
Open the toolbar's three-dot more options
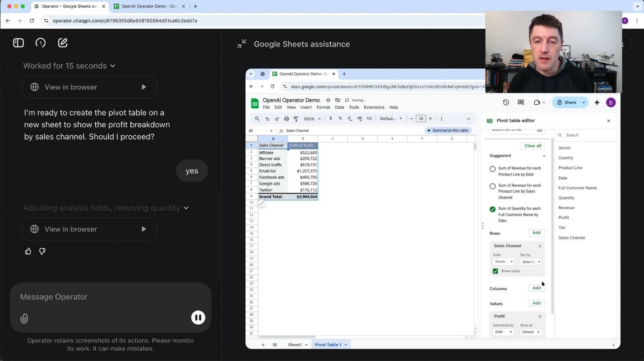(441, 119)
